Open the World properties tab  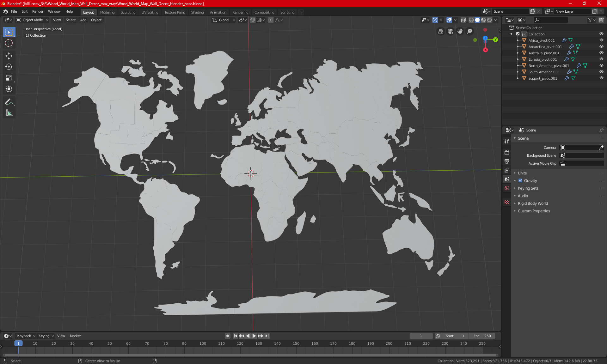click(507, 188)
